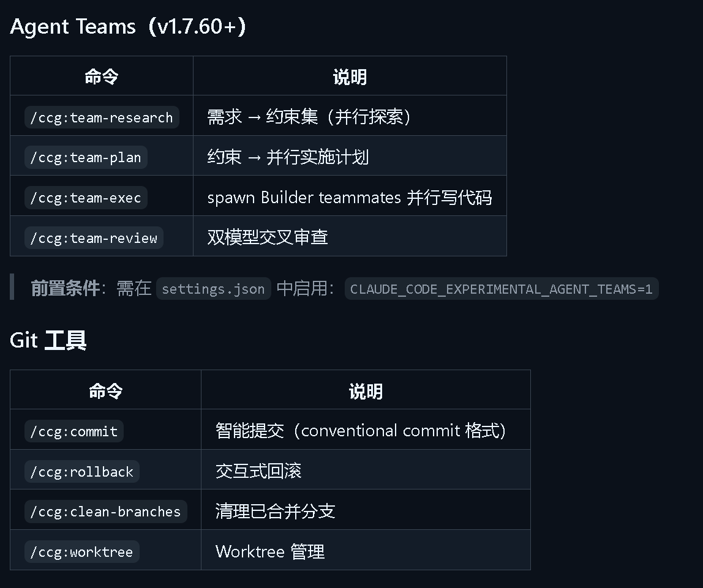Image resolution: width=703 pixels, height=588 pixels.
Task: Select the /ccg:rollback command
Action: click(82, 472)
